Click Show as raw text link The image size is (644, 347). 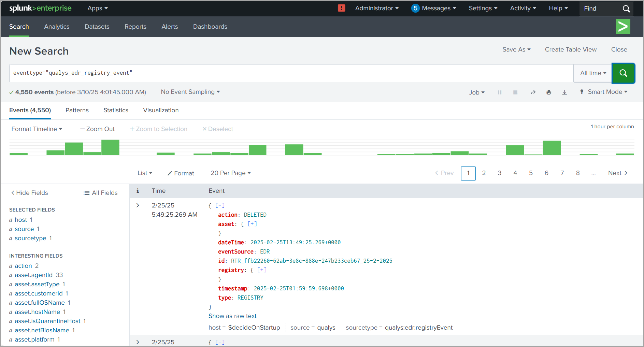[232, 316]
